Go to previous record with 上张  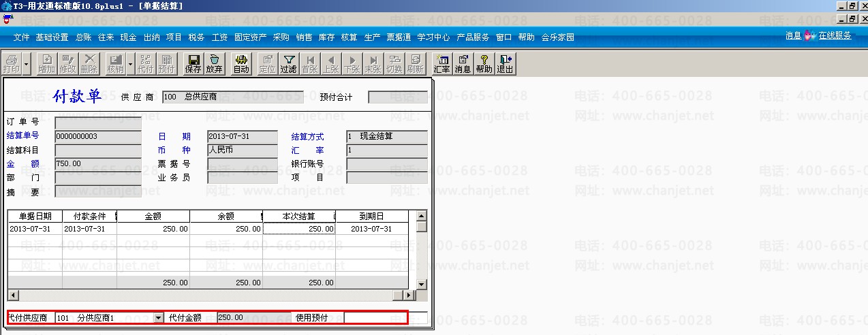pos(331,63)
